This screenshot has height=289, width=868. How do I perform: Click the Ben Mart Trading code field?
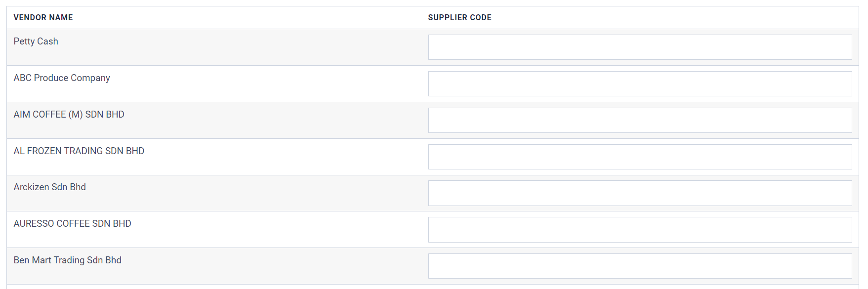pyautogui.click(x=640, y=266)
